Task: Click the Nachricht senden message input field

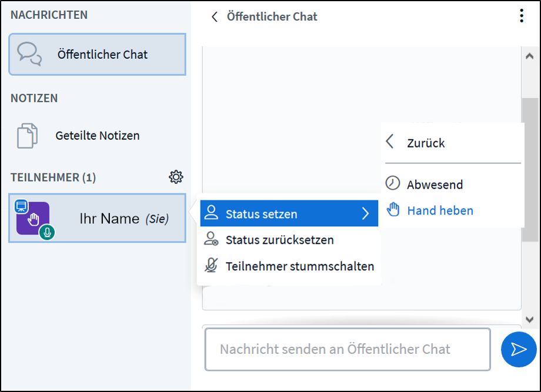Action: click(347, 349)
